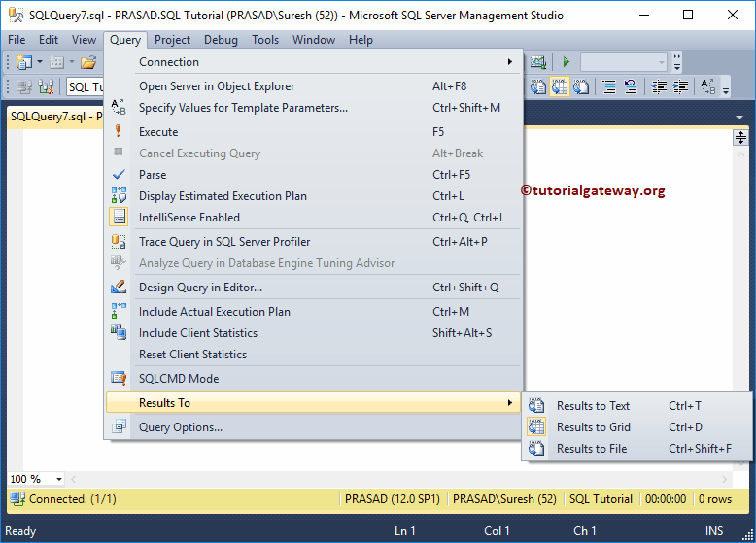
Task: Click the Trace Query in Profiler icon
Action: [x=119, y=241]
